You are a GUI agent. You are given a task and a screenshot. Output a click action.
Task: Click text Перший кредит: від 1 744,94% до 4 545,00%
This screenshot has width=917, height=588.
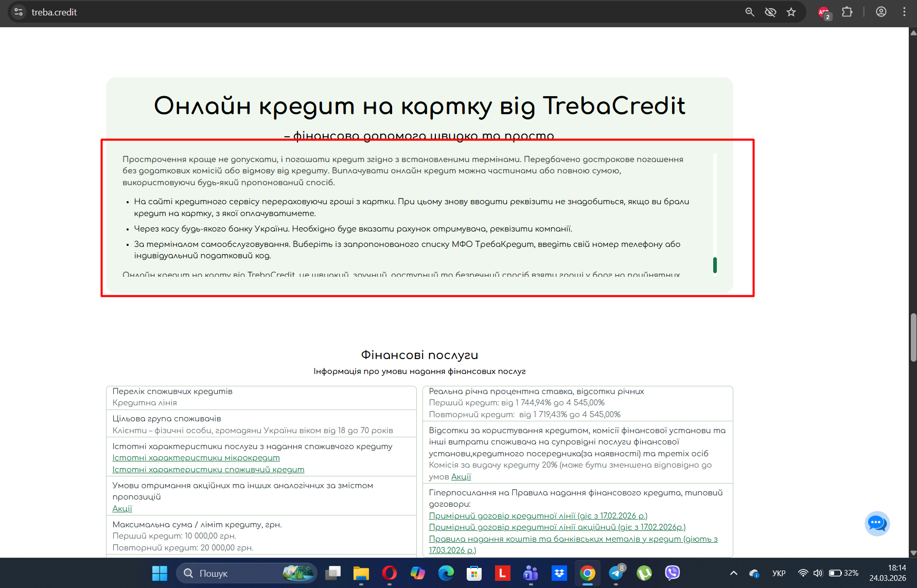[517, 403]
